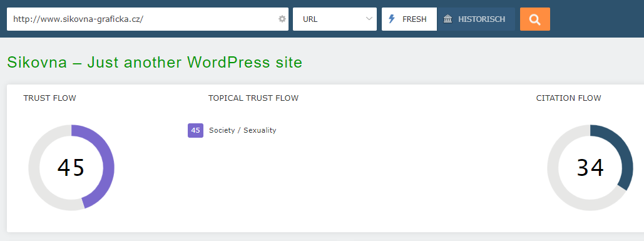Click the orange magnifier search button

click(x=534, y=19)
